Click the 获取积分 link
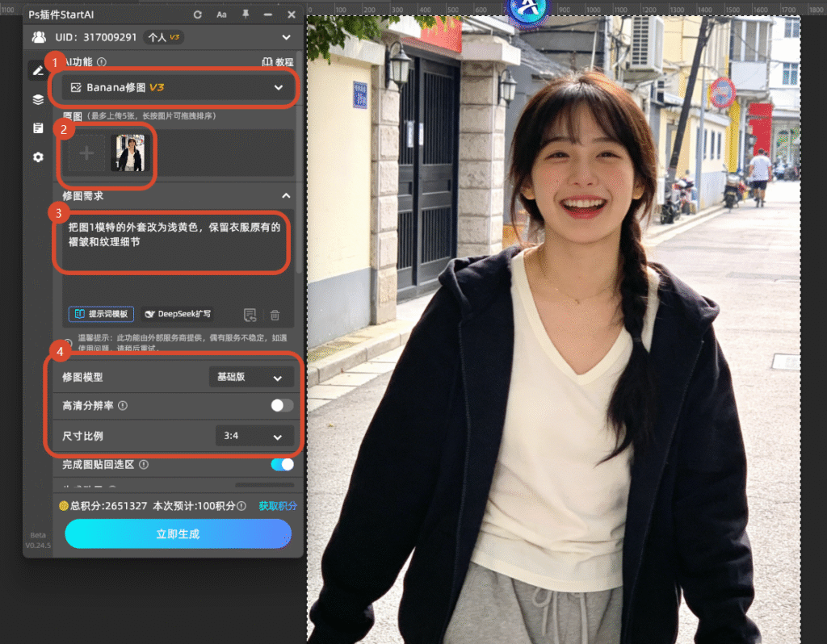The width and height of the screenshot is (827, 644). coord(278,506)
